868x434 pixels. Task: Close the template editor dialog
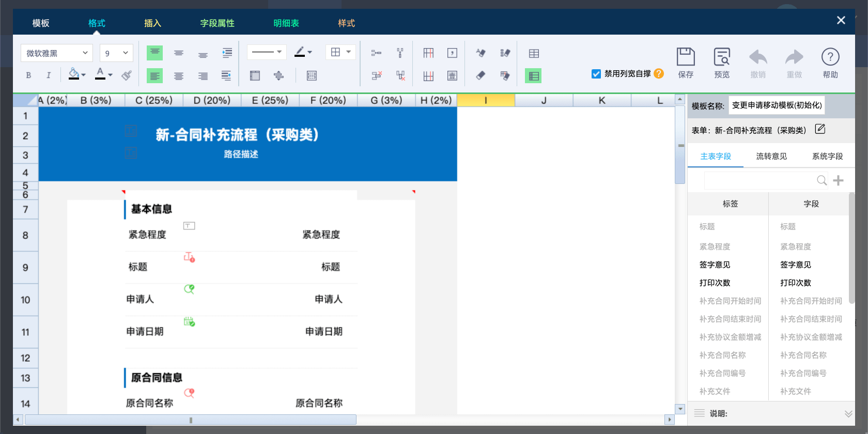point(841,20)
